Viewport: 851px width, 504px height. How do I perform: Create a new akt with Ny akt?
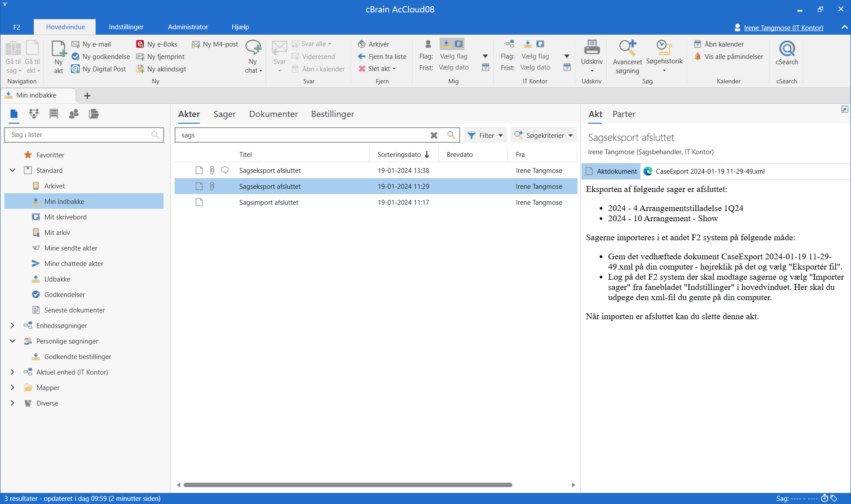(59, 57)
